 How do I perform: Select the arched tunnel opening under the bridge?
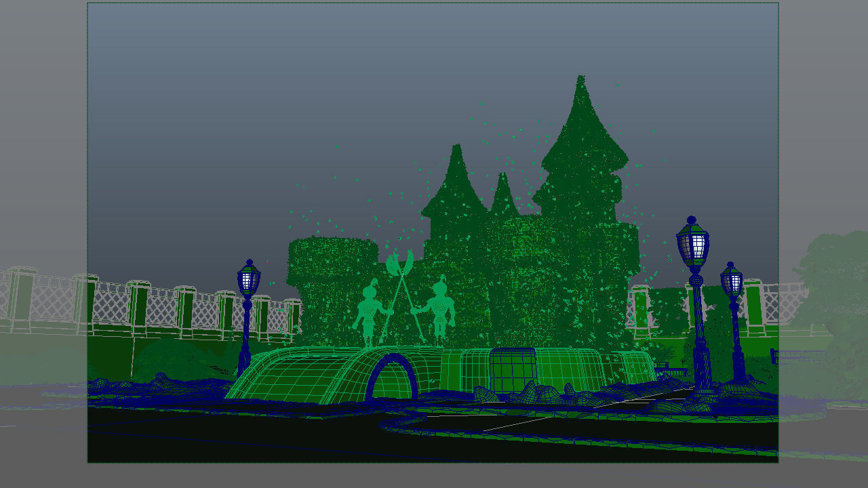coord(391,377)
